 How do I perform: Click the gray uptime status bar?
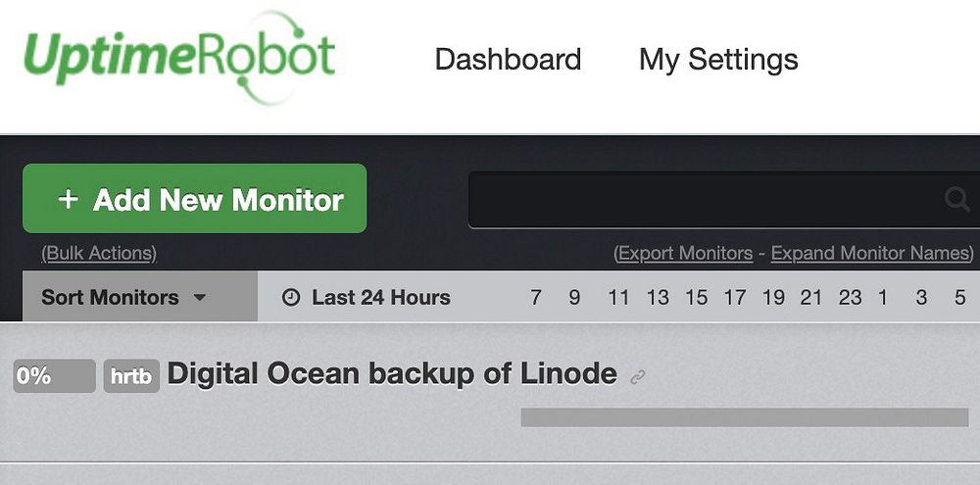[x=744, y=417]
